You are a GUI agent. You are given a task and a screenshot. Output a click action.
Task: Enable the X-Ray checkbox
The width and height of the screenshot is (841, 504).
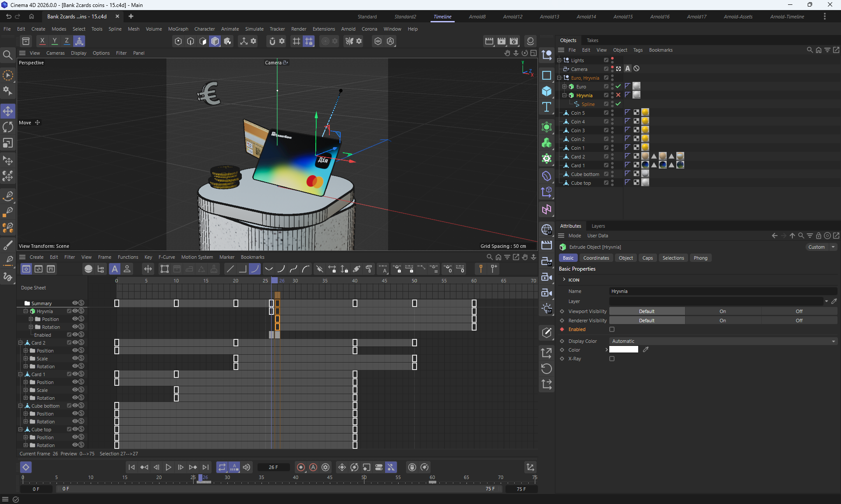612,359
